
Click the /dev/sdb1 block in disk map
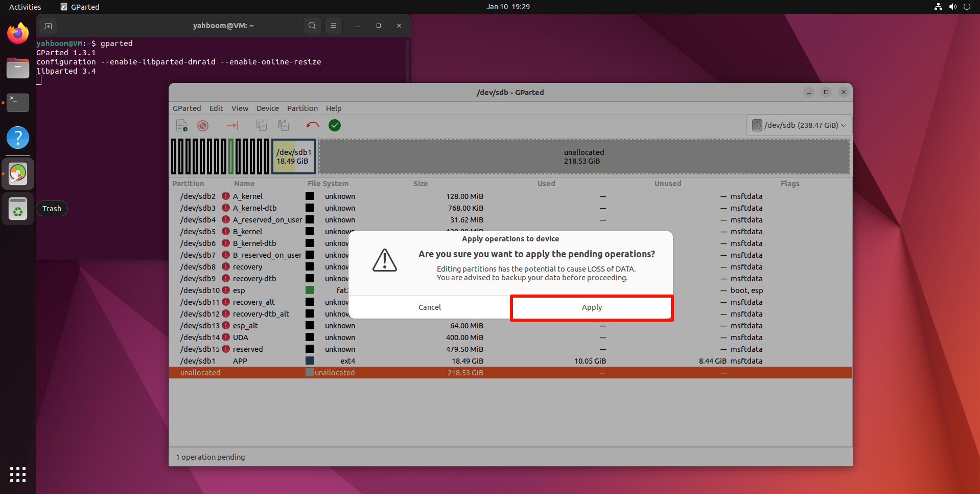[x=294, y=156]
